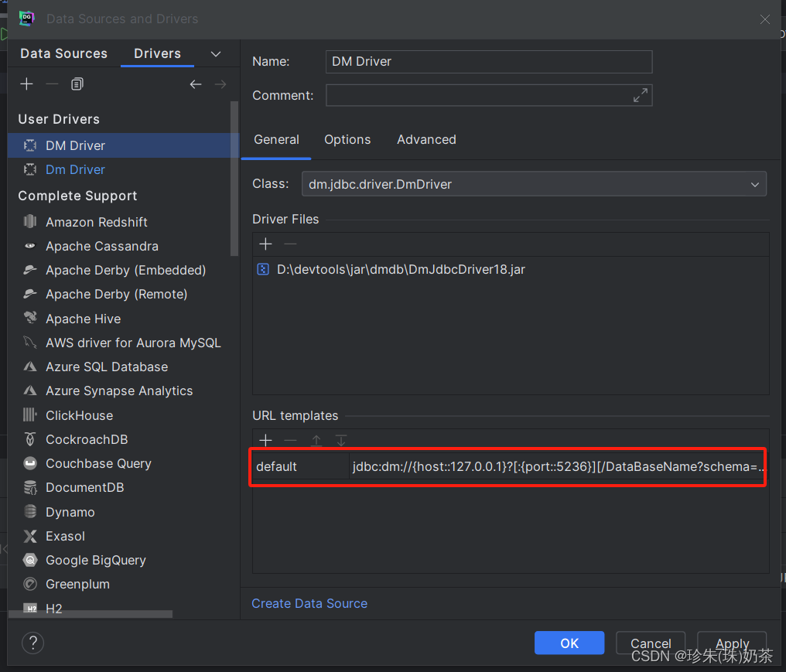Remove the selected driver with minus icon

[x=52, y=84]
